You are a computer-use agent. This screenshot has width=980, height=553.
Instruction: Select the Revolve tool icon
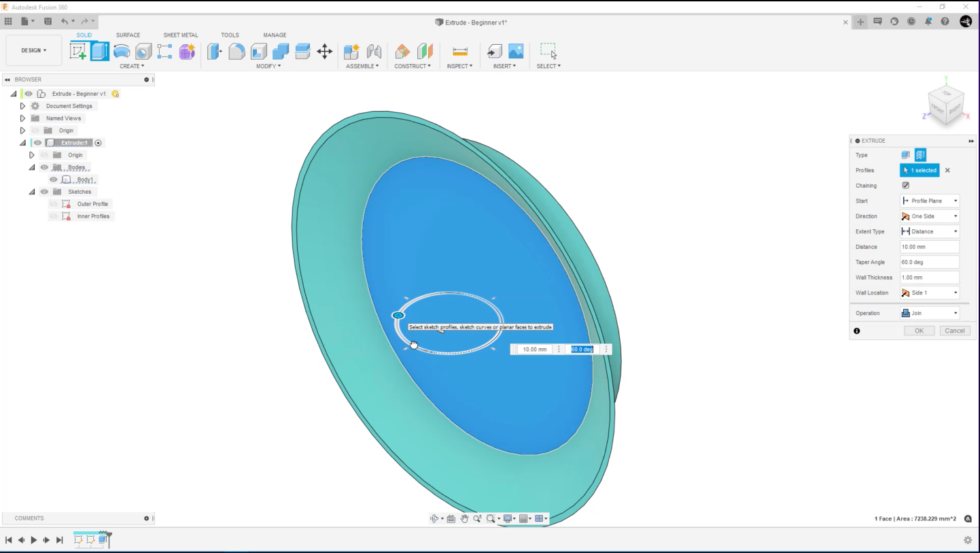point(122,52)
